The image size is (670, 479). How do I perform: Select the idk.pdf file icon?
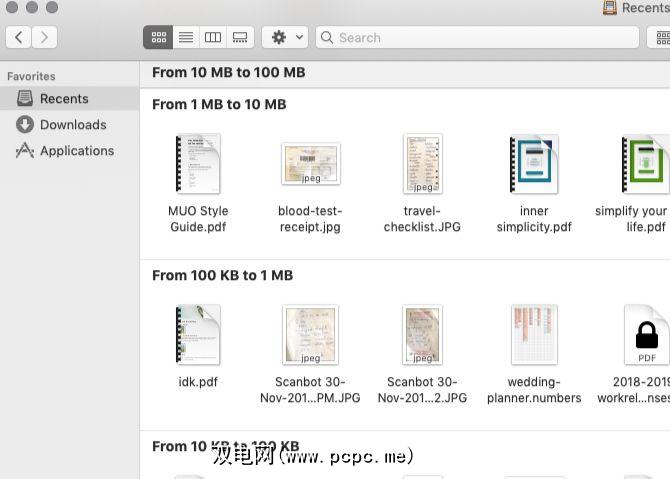pyautogui.click(x=198, y=335)
